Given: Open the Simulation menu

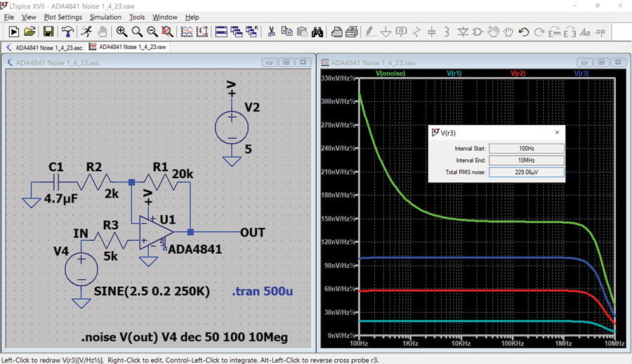Looking at the screenshot, I should [x=105, y=17].
